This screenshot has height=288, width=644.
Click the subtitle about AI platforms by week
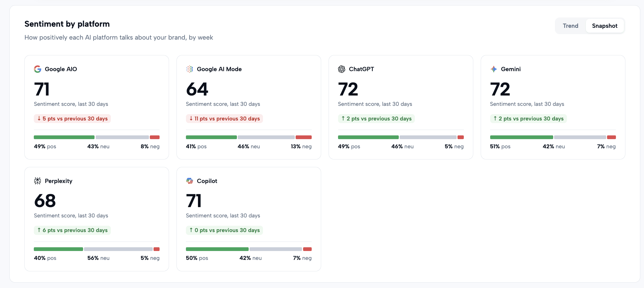click(x=119, y=38)
